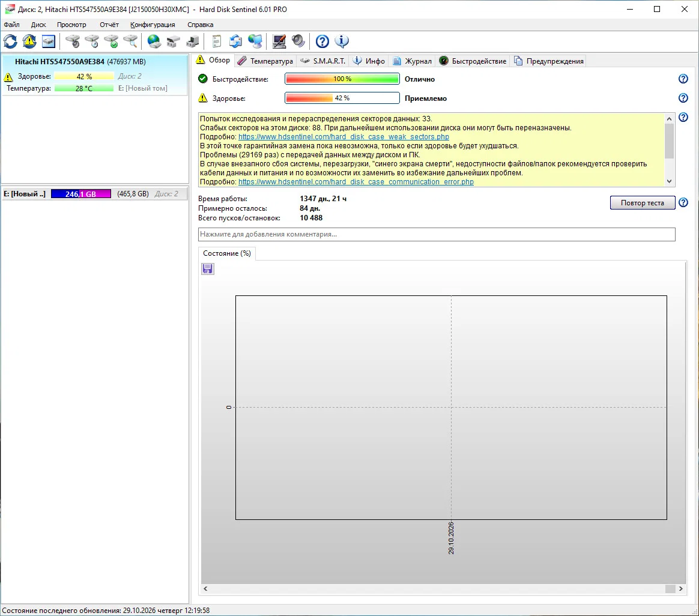Click the Повтор теста button
The width and height of the screenshot is (699, 616).
click(x=643, y=203)
